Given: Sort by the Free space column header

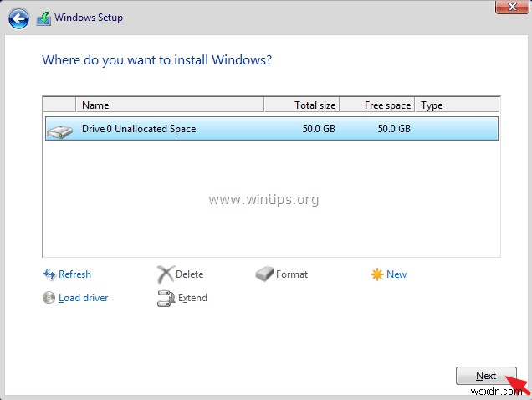Looking at the screenshot, I should pyautogui.click(x=377, y=105).
